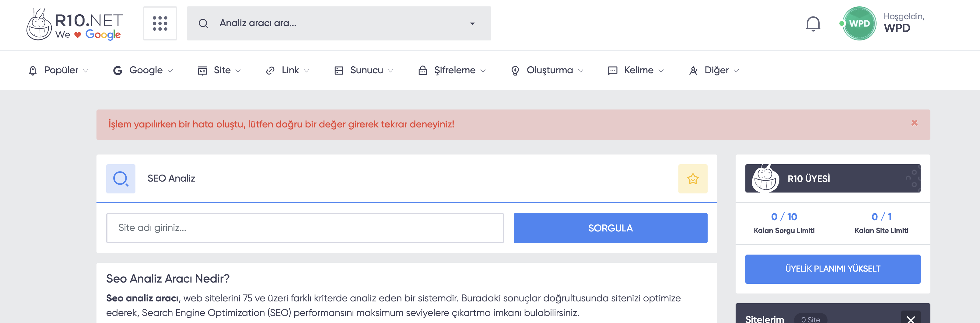Open the Şifreleme menu
This screenshot has height=323, width=980.
(x=452, y=70)
